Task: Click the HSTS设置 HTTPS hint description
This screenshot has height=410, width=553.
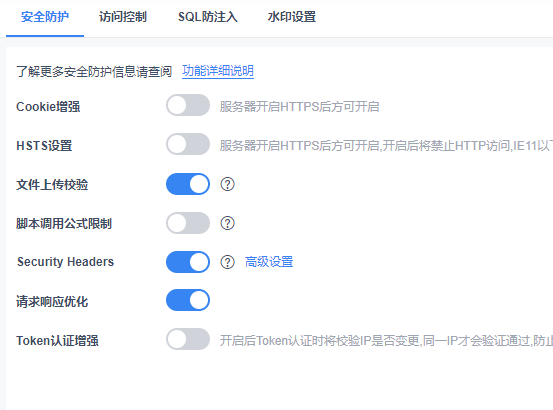Action: pos(386,145)
